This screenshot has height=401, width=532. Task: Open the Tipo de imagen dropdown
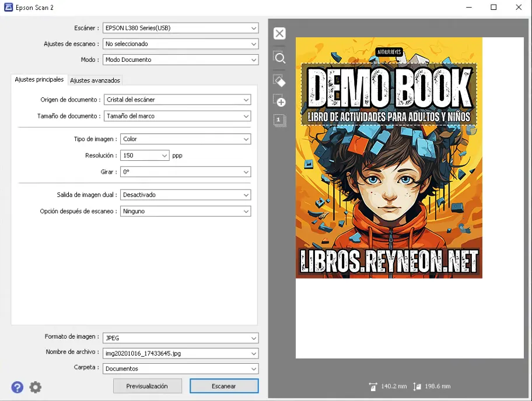coord(185,139)
